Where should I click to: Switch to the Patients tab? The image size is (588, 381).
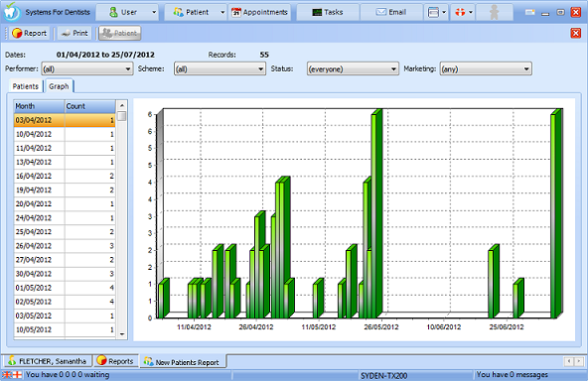(26, 86)
